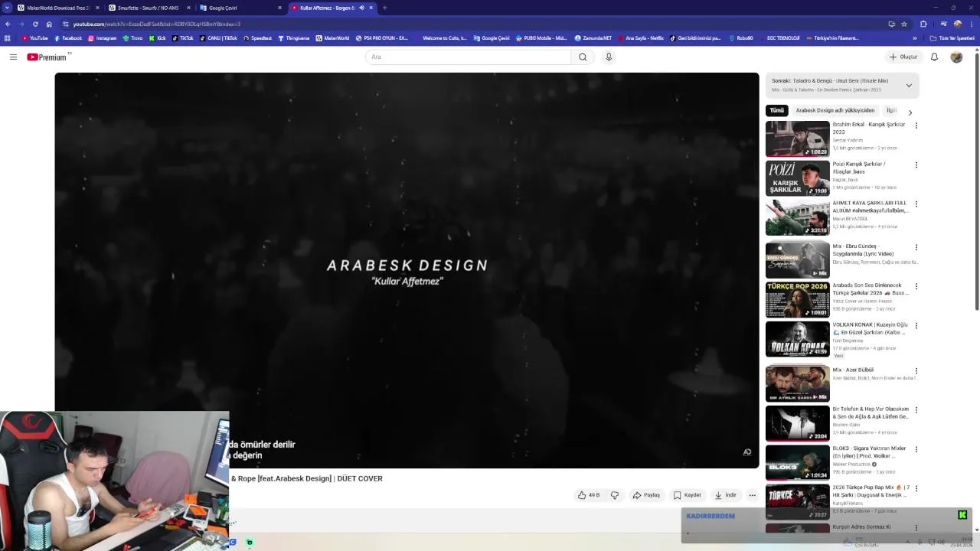Open the Instagram bookmark
Screen dimensions: 980x551
pyautogui.click(x=103, y=37)
